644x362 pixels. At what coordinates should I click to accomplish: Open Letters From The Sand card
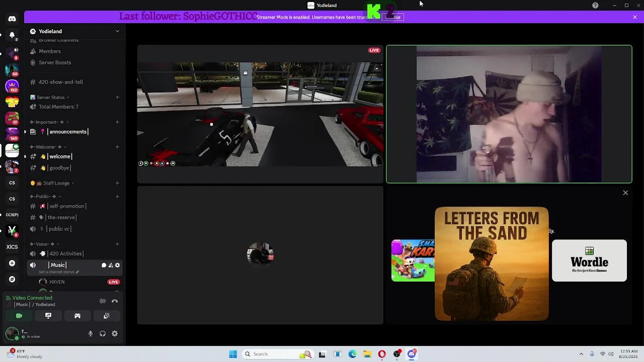(x=492, y=263)
